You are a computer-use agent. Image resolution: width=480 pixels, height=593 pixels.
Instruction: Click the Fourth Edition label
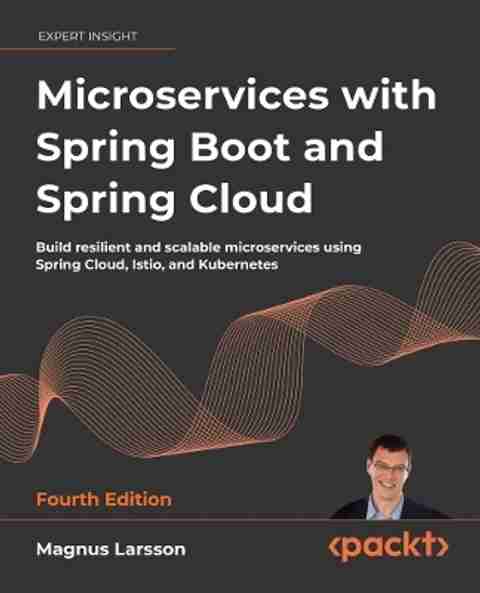(104, 500)
